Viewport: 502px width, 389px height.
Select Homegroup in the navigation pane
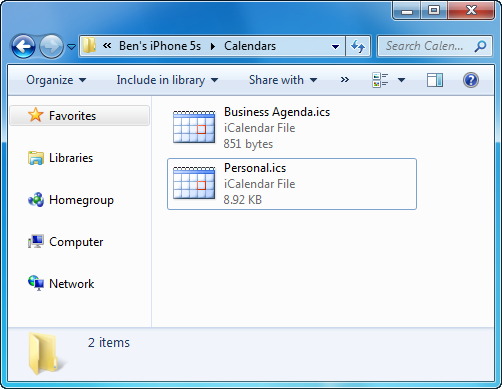(81, 200)
